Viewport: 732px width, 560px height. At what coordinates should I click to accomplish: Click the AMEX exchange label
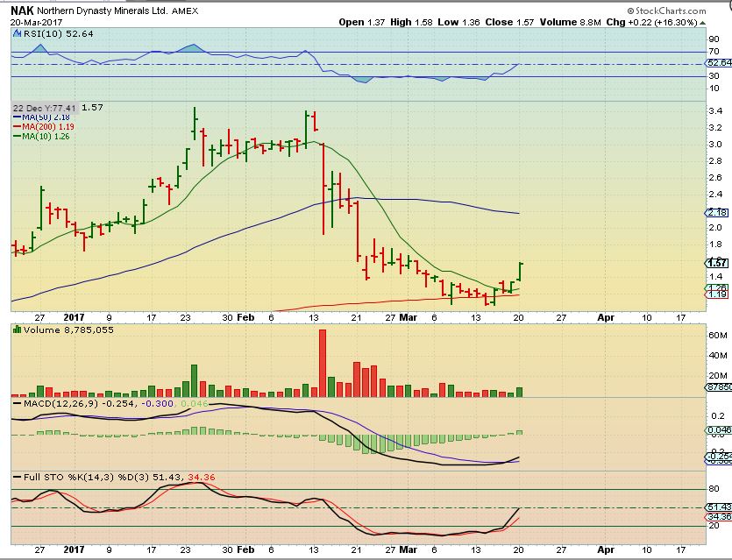click(x=185, y=11)
